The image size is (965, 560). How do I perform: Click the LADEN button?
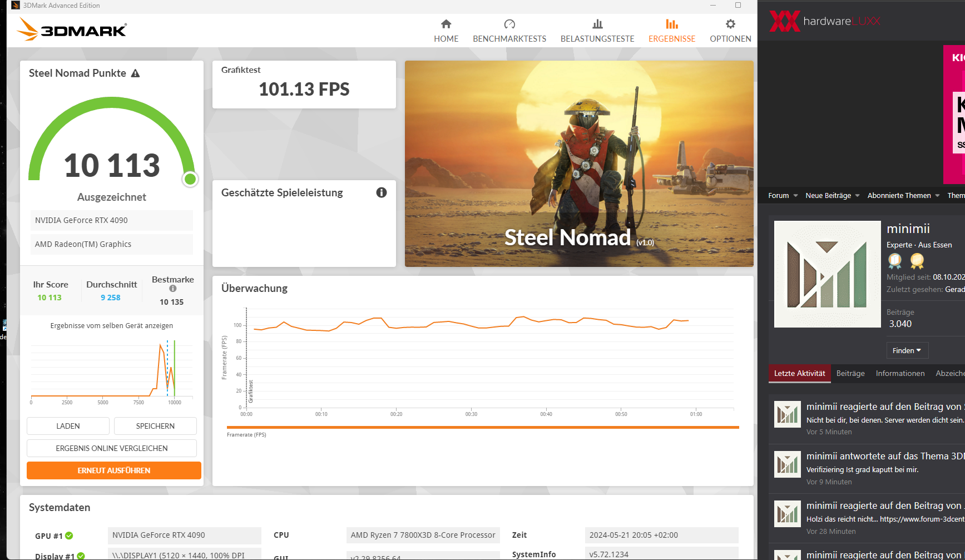pyautogui.click(x=68, y=426)
